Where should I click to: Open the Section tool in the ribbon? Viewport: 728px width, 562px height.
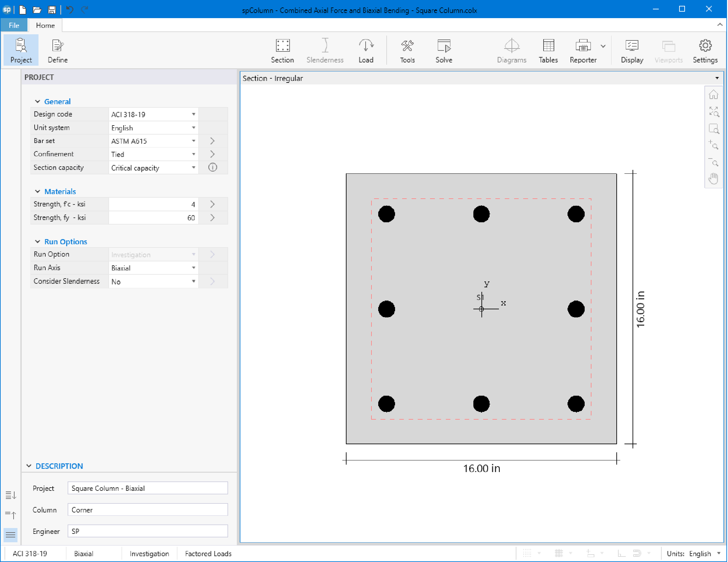[x=282, y=50]
